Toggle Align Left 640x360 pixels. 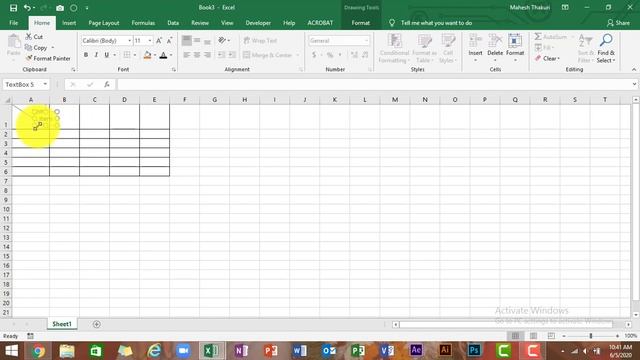187,55
